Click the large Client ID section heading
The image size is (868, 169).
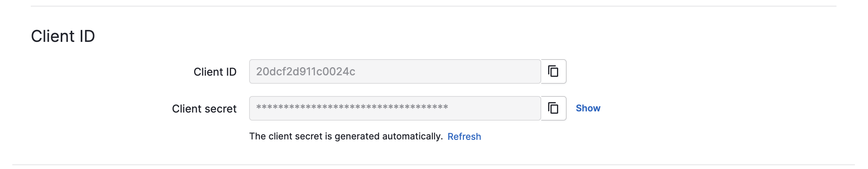click(x=63, y=36)
